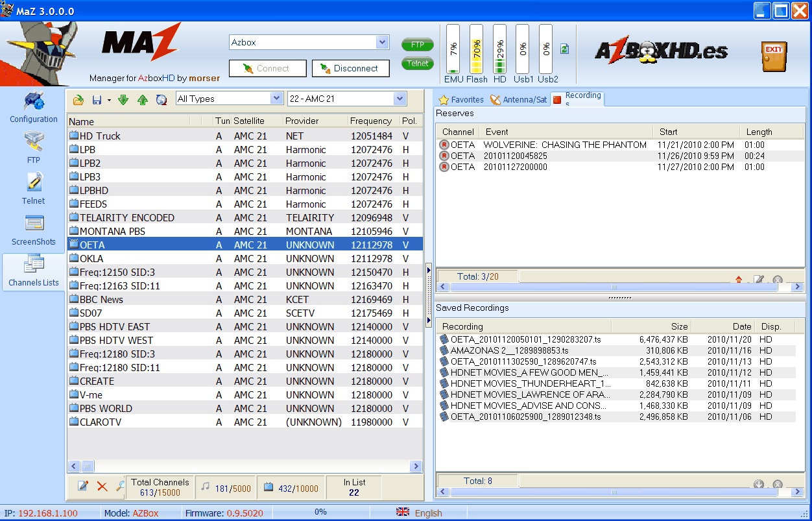Click the Reserves horizontal scrollbar
Viewport: 812px width, 521px height.
(621, 286)
